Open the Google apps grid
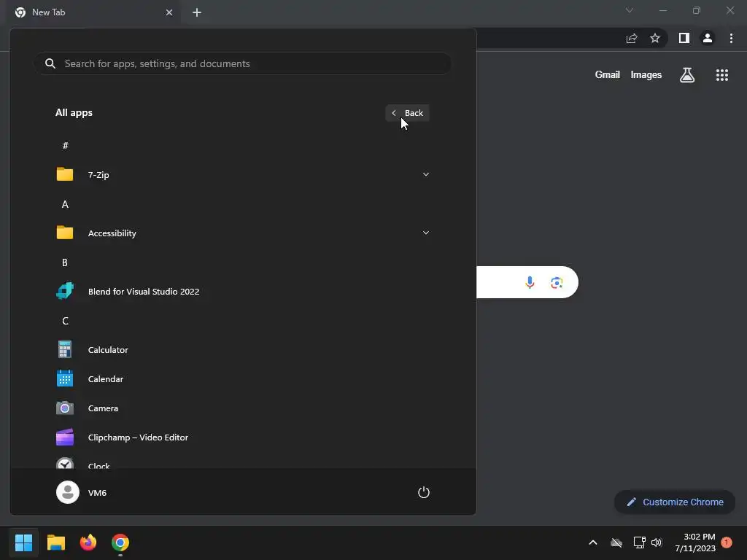 [x=722, y=75]
